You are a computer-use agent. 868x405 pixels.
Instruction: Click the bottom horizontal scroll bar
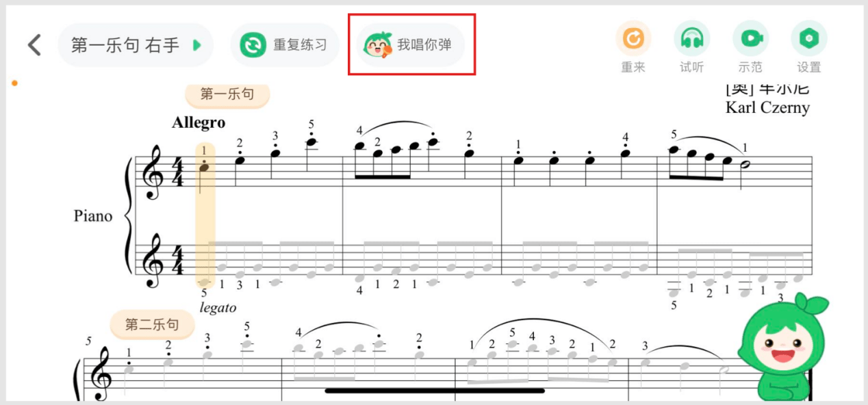[x=435, y=391]
